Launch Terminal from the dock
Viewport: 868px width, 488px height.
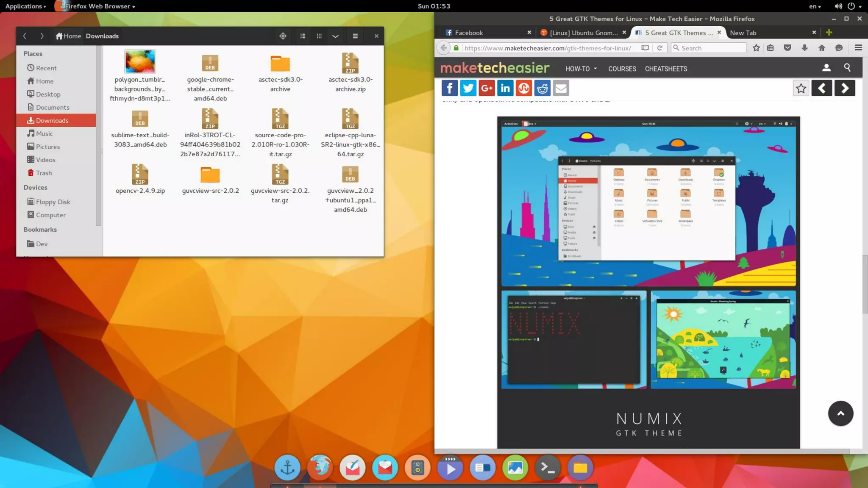548,468
